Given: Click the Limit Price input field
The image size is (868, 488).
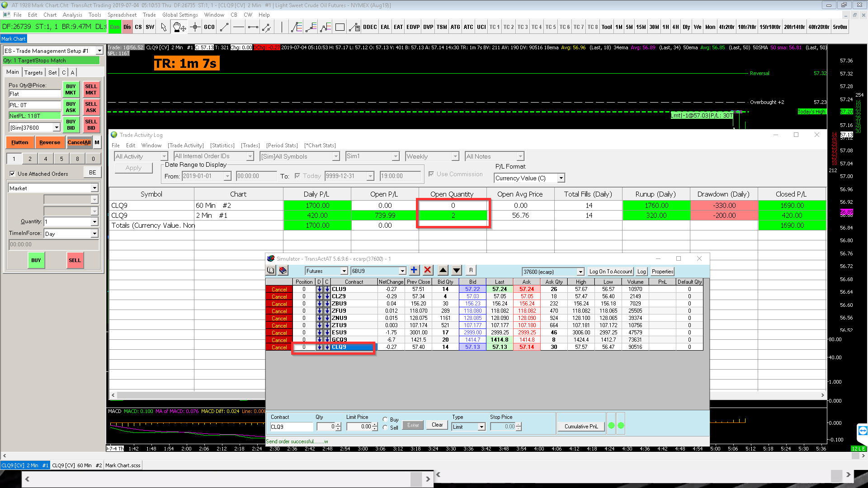Looking at the screenshot, I should (359, 427).
